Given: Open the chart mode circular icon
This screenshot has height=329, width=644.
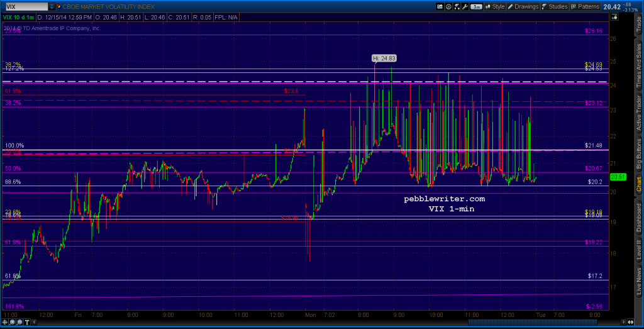Looking at the screenshot, I should point(448,6).
